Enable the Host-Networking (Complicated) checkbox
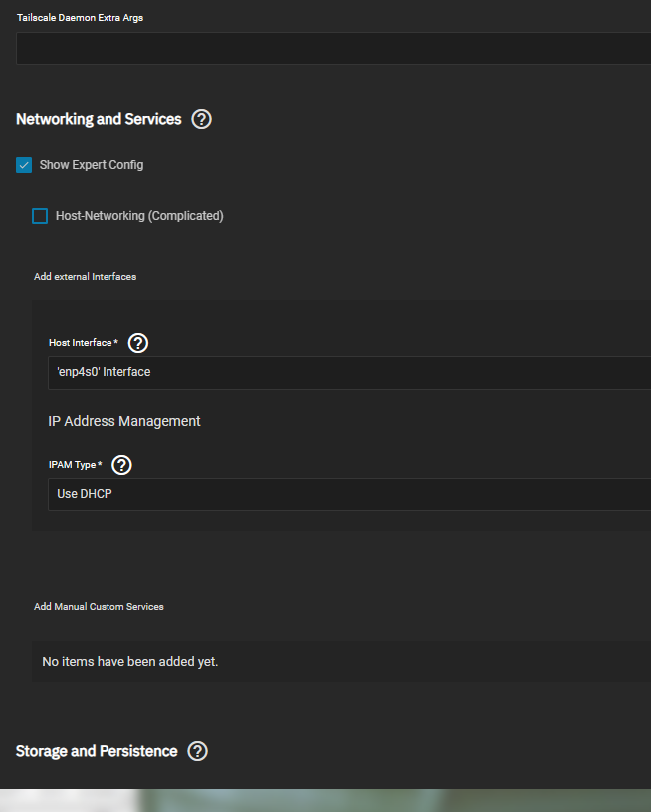The height and width of the screenshot is (812, 651). pyautogui.click(x=40, y=216)
